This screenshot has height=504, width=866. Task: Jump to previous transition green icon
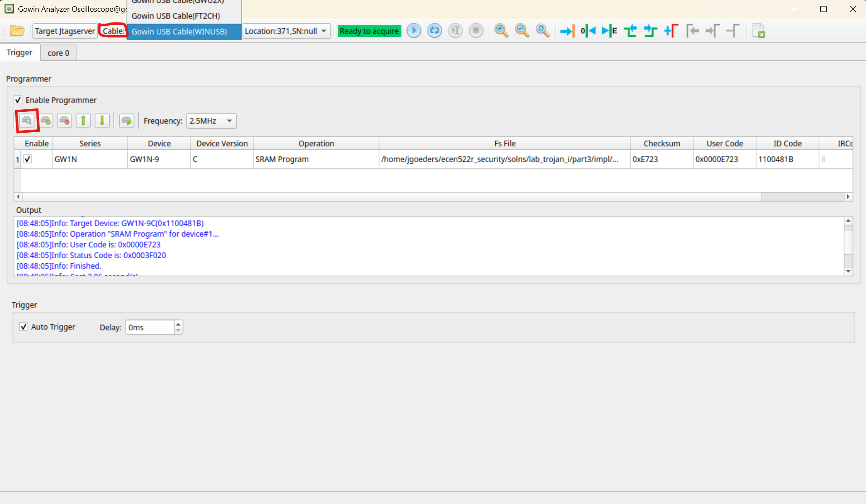(x=630, y=31)
